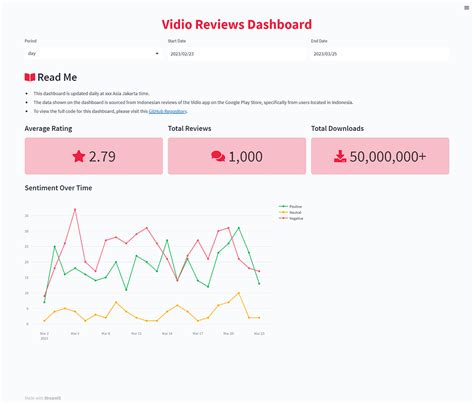Click the red book icon beside Read Me
This screenshot has width=474, height=404.
click(x=30, y=77)
